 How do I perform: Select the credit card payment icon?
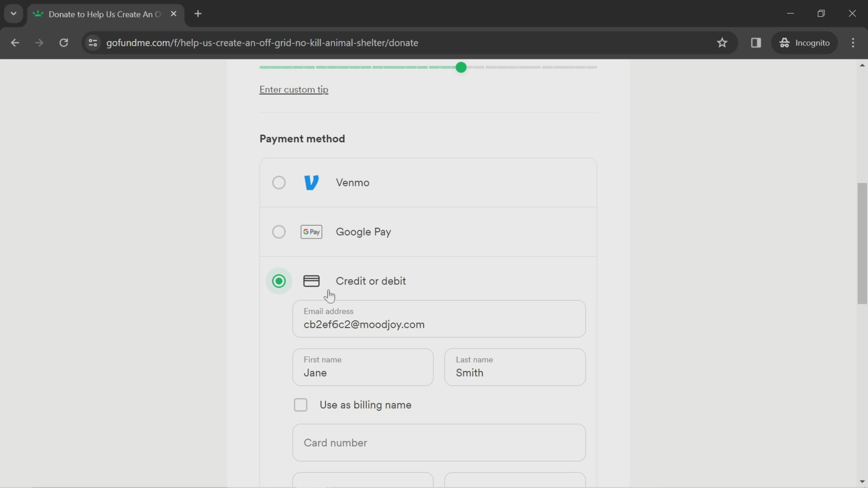(311, 280)
